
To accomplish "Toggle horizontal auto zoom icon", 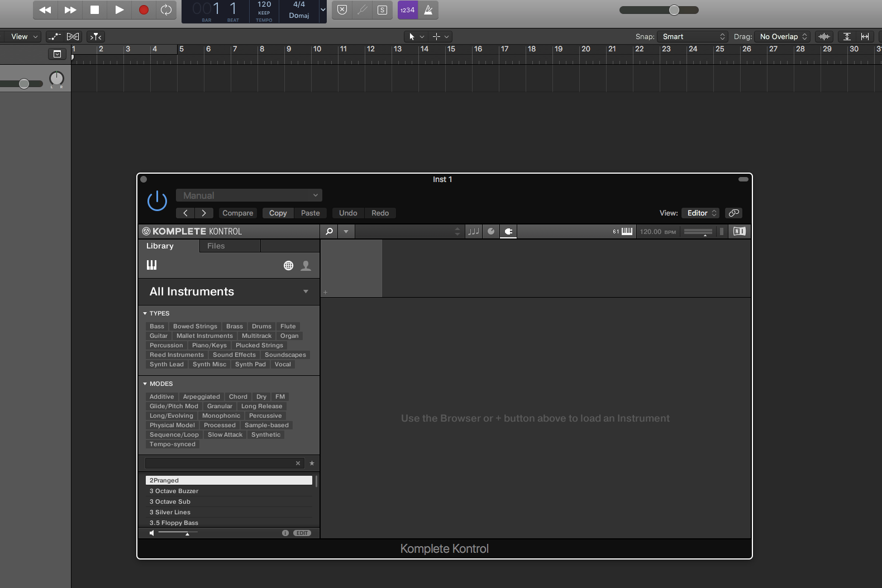I will [x=865, y=36].
